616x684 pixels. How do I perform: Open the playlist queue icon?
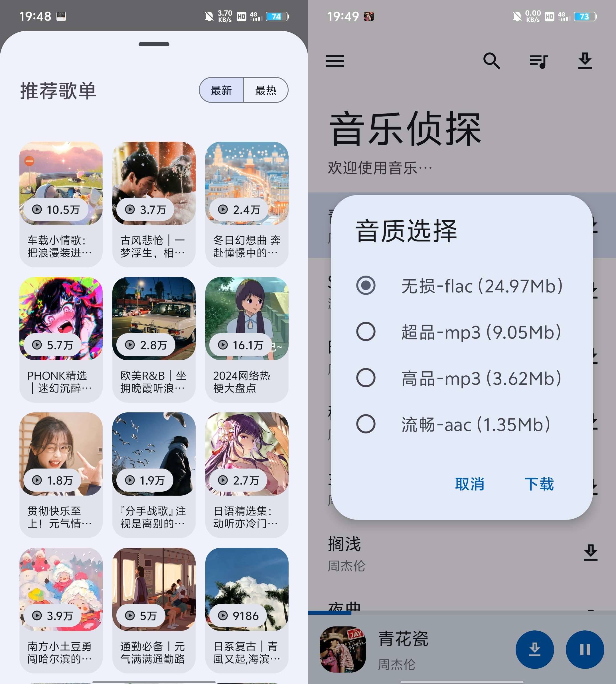[538, 61]
